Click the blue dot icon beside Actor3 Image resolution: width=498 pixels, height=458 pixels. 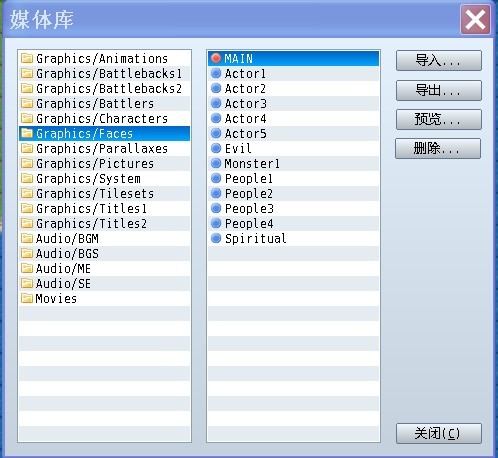pos(216,103)
